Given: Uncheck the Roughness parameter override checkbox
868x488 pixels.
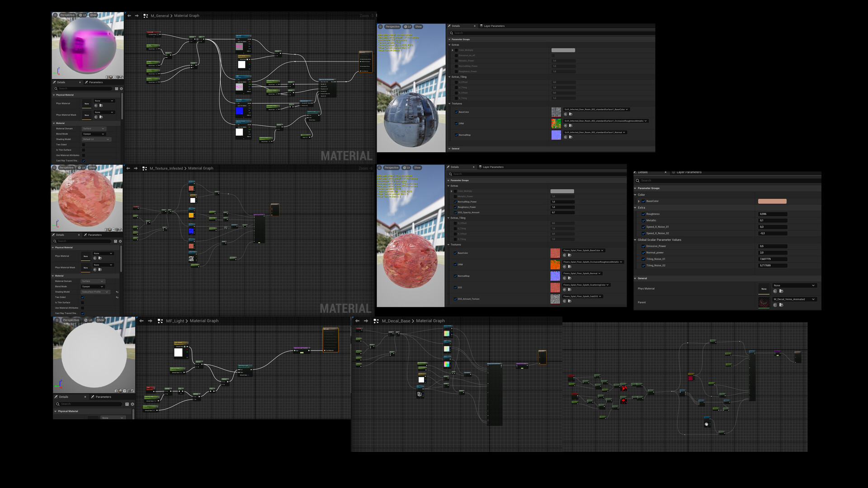Looking at the screenshot, I should [643, 214].
